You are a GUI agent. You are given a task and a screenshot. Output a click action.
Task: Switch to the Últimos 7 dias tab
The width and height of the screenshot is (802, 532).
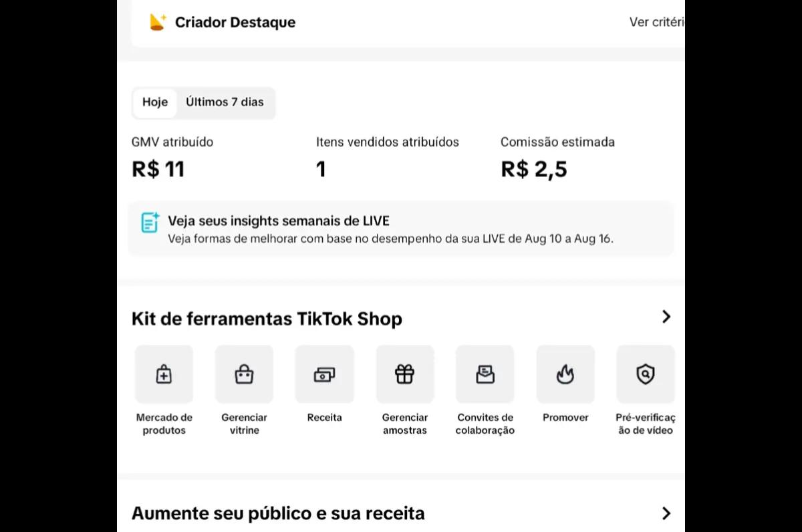[x=225, y=102]
